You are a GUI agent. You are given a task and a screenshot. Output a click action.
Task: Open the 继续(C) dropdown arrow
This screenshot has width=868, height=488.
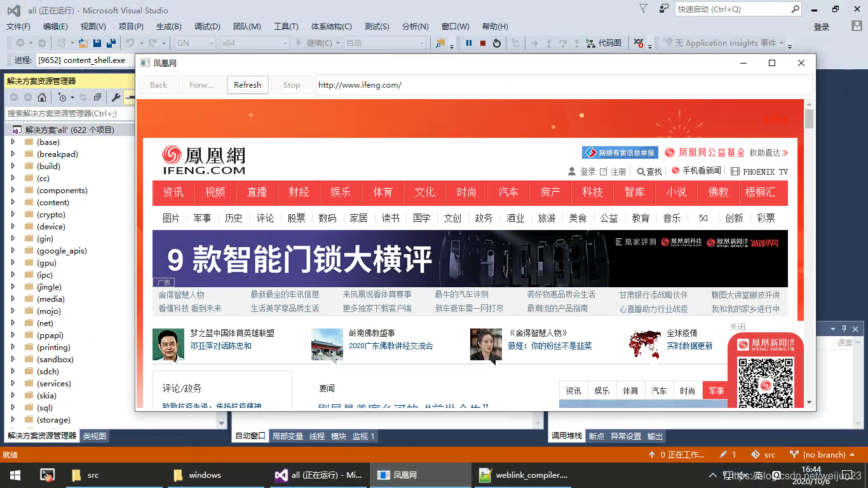pos(337,43)
